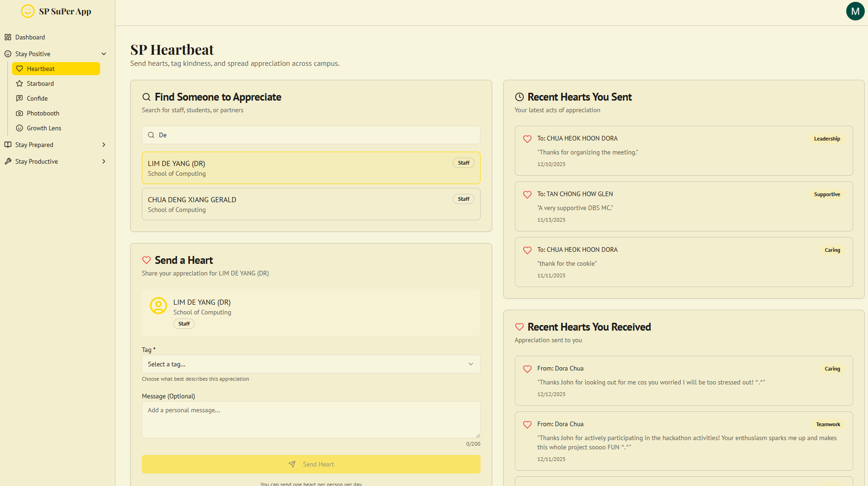Screen dimensions: 868x486
Task: Click the Leadership tag badge
Action: point(827,139)
